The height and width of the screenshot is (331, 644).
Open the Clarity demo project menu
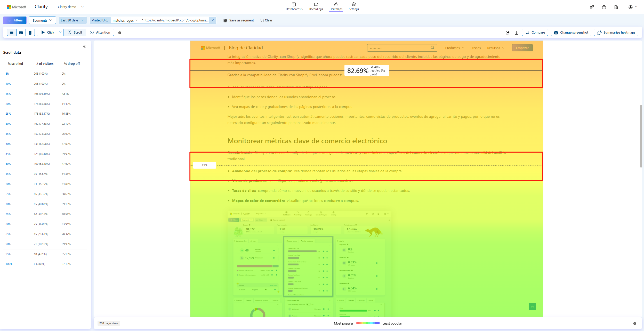70,7
